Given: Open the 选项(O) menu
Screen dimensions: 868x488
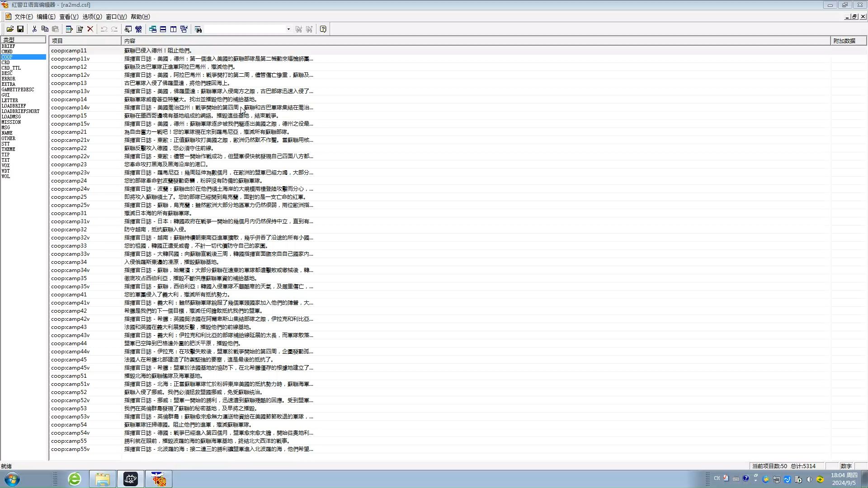Looking at the screenshot, I should click(x=92, y=17).
